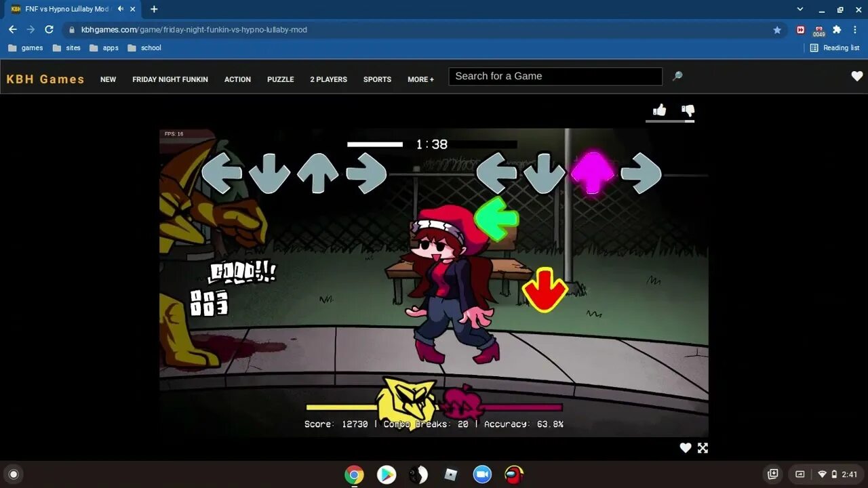This screenshot has width=868, height=488.
Task: Bookmark this page with star icon
Action: [777, 30]
